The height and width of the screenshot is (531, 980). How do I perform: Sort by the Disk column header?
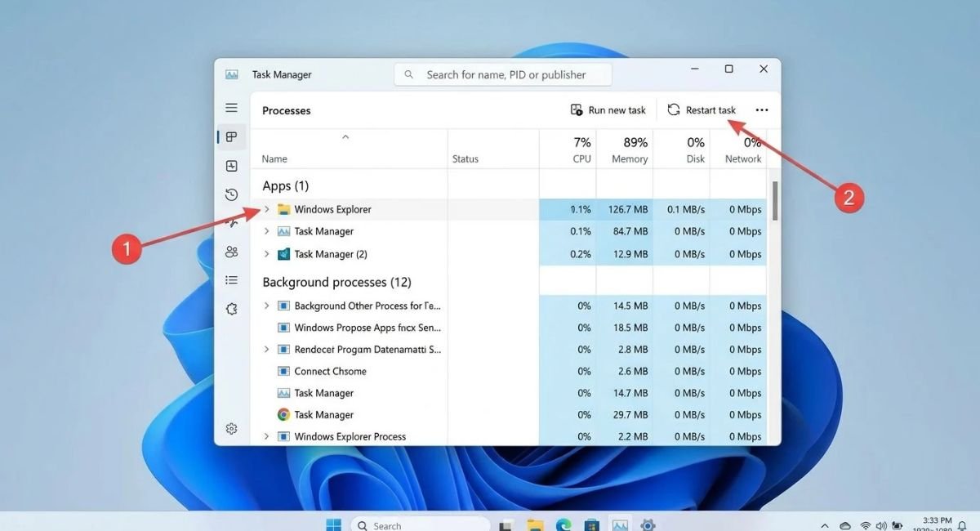(x=681, y=149)
